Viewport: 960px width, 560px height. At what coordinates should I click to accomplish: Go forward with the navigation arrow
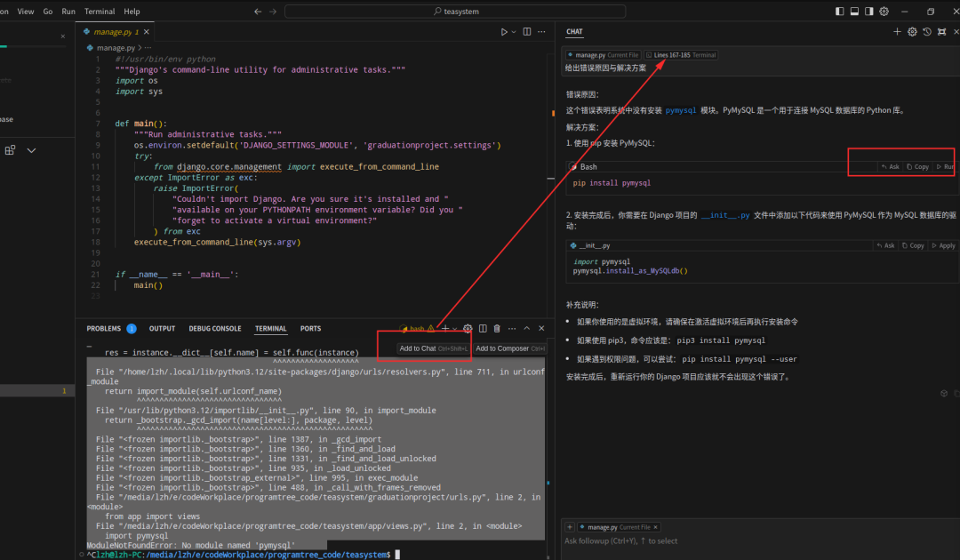(273, 11)
